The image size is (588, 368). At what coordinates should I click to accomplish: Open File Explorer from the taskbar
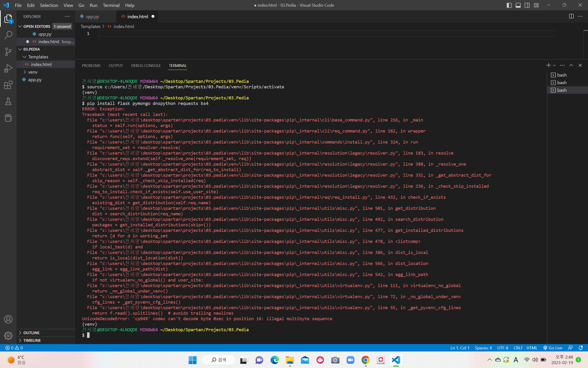click(290, 360)
